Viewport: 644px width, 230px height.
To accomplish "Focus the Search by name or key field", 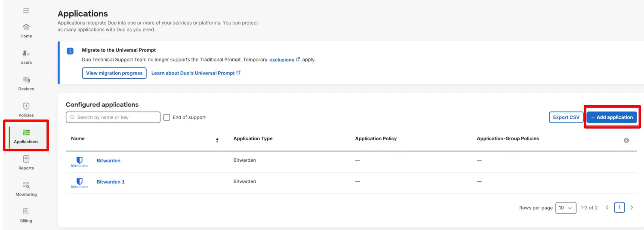I will [x=113, y=117].
